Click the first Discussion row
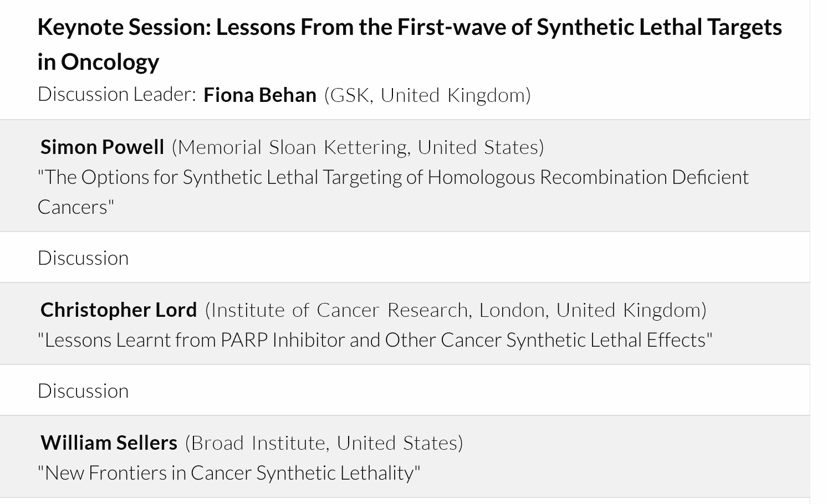Image resolution: width=827 pixels, height=504 pixels. [83, 258]
